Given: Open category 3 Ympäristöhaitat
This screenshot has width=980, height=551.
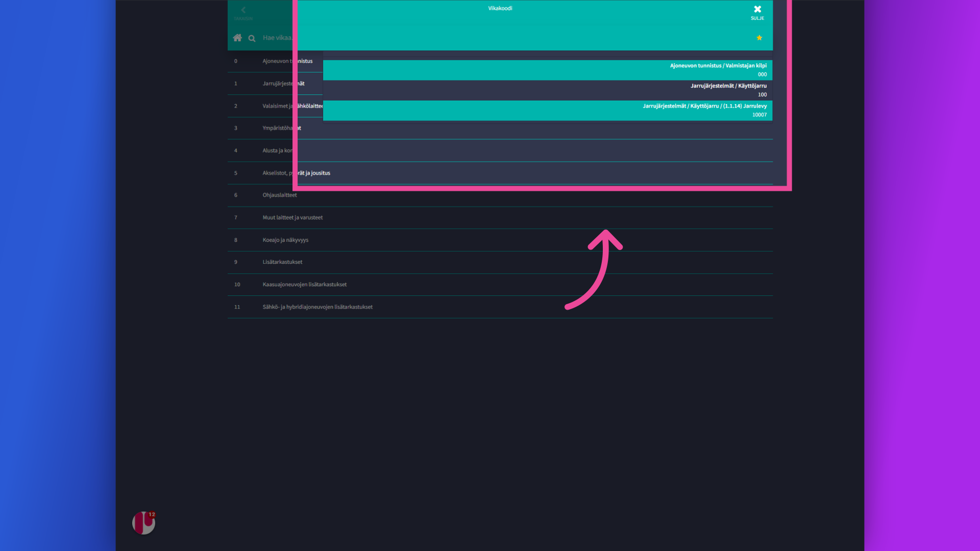Looking at the screenshot, I should coord(500,128).
